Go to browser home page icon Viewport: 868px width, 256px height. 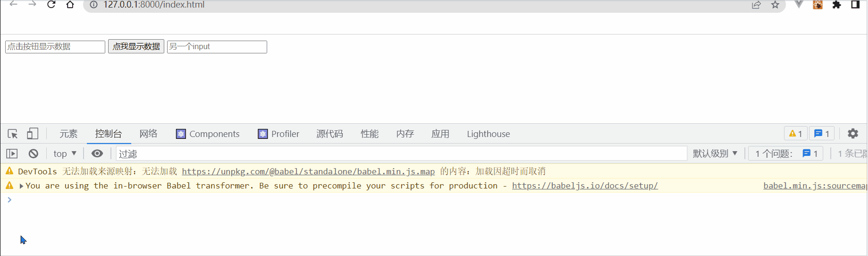tap(70, 5)
